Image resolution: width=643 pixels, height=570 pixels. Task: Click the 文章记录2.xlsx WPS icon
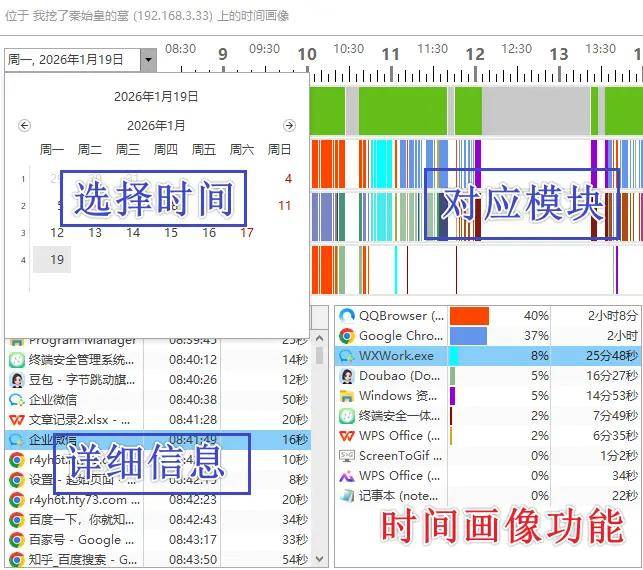[16, 420]
